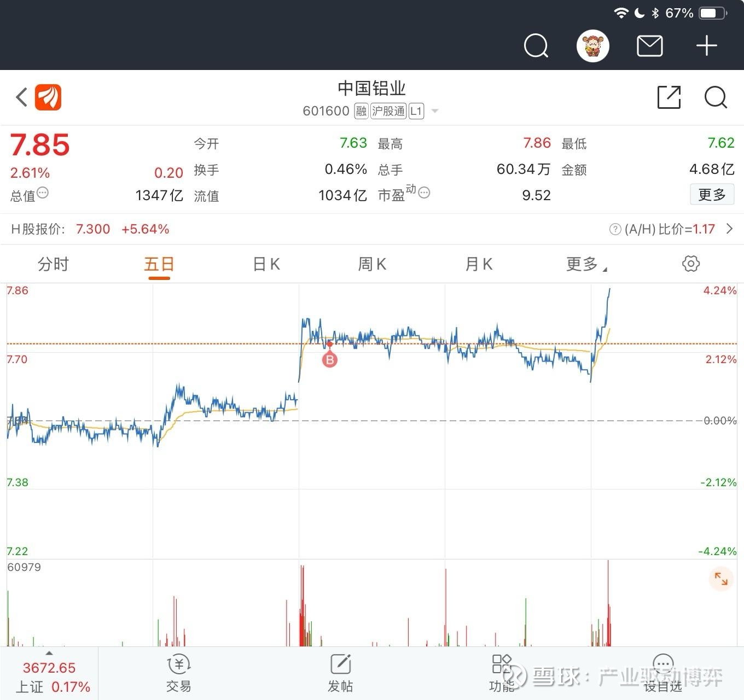Screen dimensions: 744x700
Task: Tap the 沪股通 tag
Action: (x=388, y=111)
